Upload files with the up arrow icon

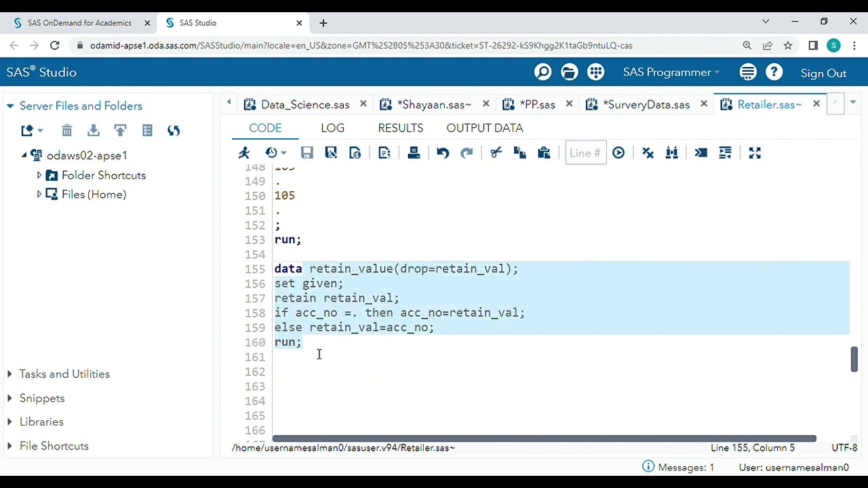point(120,131)
